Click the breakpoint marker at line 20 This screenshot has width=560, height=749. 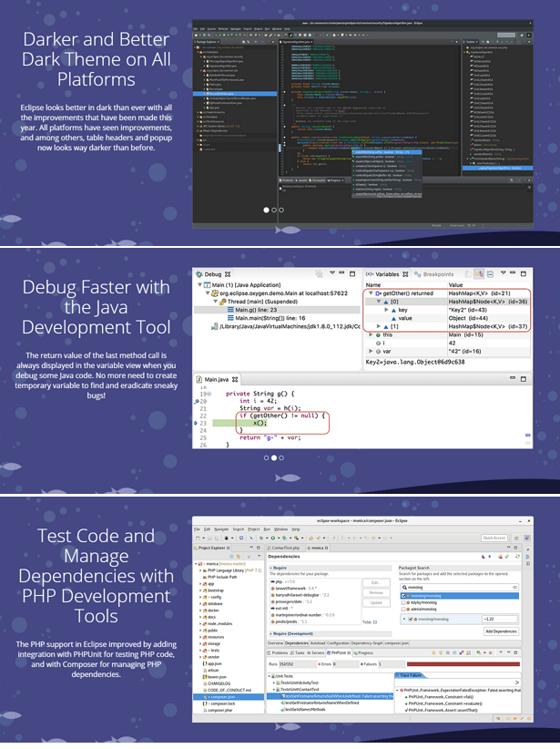196,401
